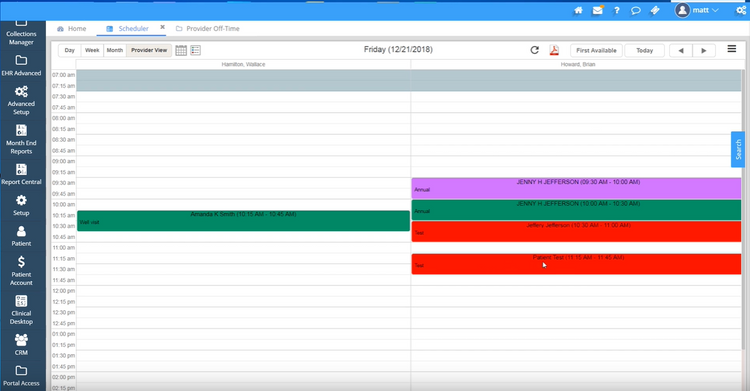Switch scheduler to Day view
The width and height of the screenshot is (750, 391).
click(69, 50)
